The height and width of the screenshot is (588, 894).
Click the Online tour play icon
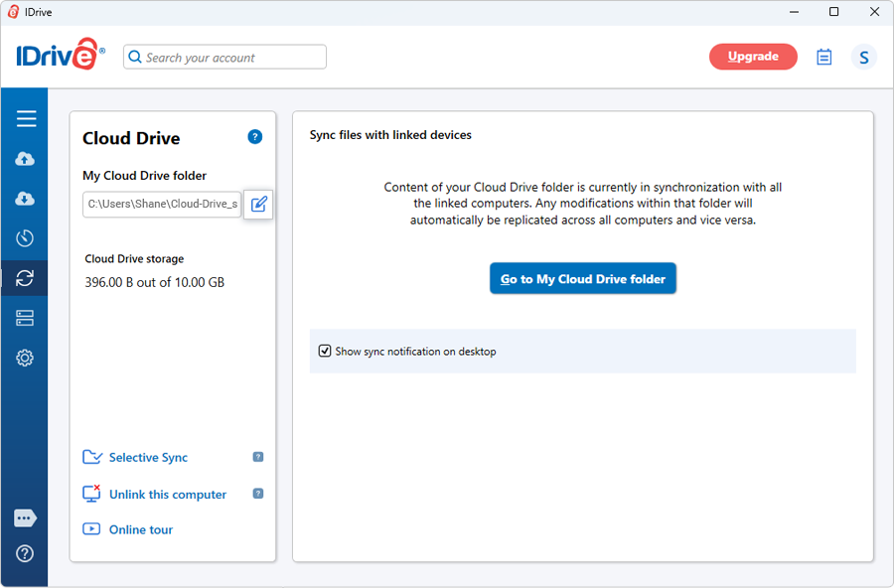(91, 528)
